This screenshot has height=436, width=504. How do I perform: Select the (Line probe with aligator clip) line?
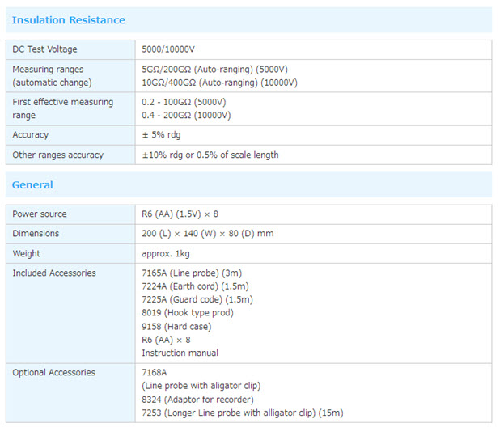[x=201, y=386]
